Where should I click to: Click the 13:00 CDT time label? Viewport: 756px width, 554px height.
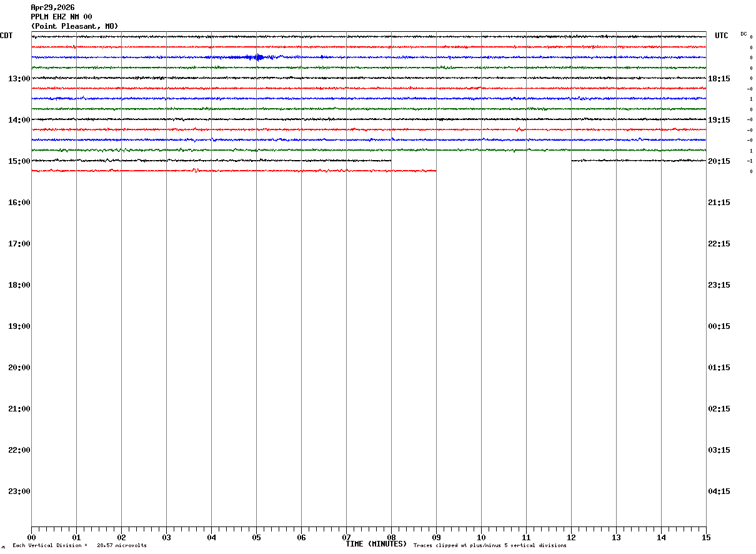click(19, 78)
